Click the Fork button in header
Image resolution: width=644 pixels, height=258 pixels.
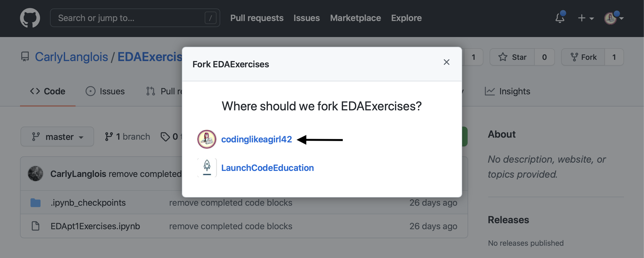pyautogui.click(x=583, y=57)
